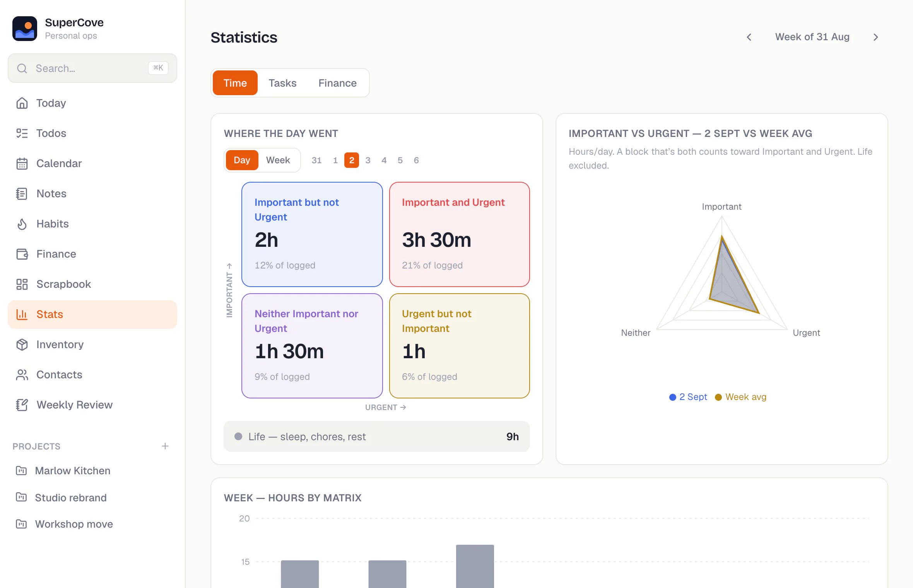Click the Marlow Kitchen folder icon
913x588 pixels.
[x=21, y=470]
